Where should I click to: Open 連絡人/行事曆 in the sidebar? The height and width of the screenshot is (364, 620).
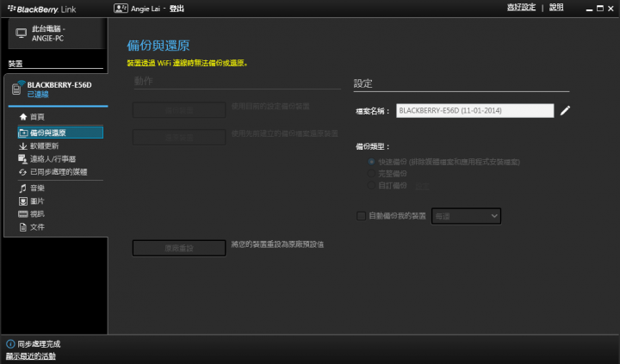[53, 159]
